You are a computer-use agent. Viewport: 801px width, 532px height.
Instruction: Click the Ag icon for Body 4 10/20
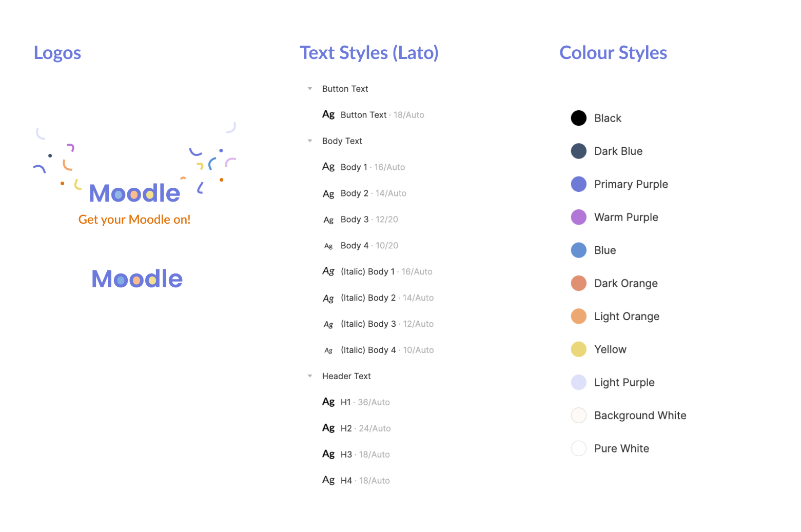[328, 246]
